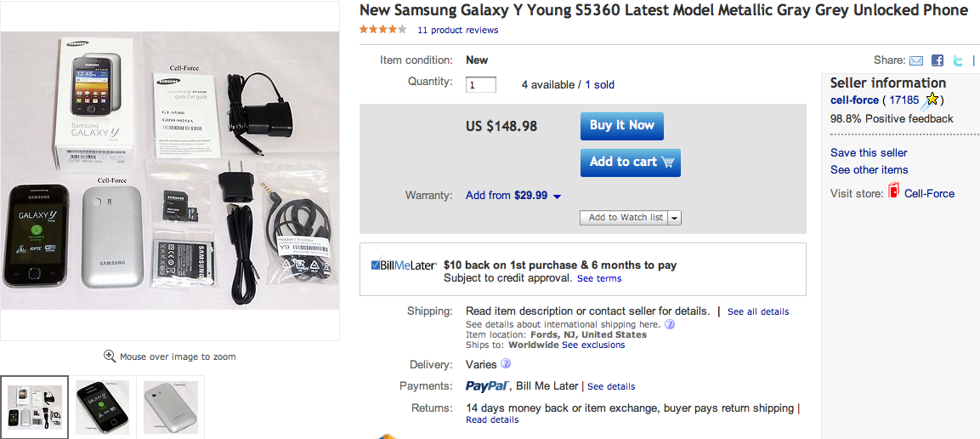Select the black phone front thumbnail
Viewport: 980px width, 439px height.
point(102,407)
